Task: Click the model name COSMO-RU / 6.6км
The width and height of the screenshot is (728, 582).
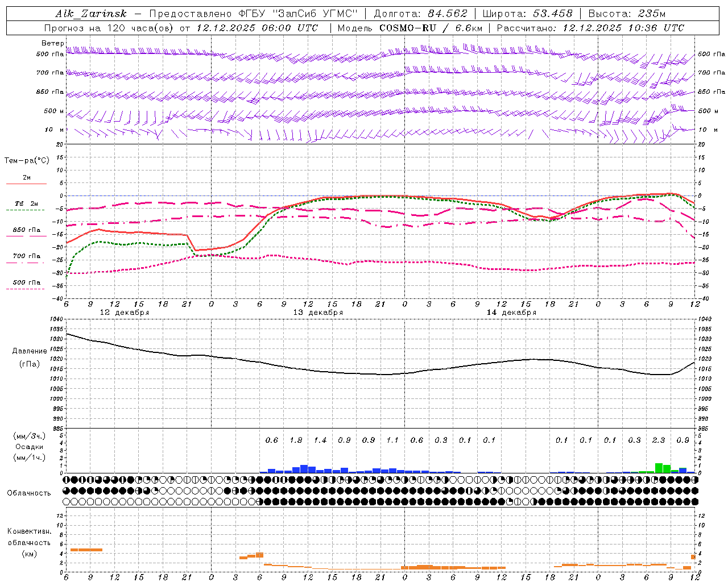Action: [431, 27]
